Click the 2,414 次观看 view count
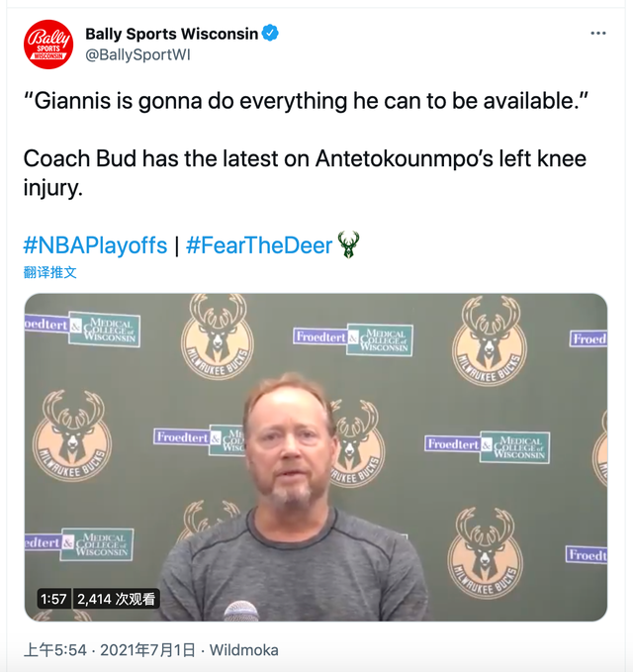Viewport: 633px width, 672px height. point(116,599)
